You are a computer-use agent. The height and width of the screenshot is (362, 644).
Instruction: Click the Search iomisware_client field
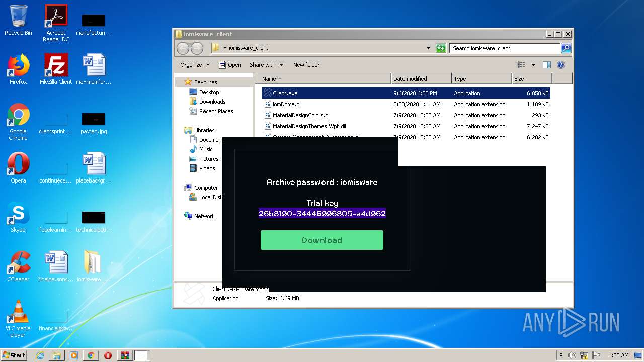point(505,48)
